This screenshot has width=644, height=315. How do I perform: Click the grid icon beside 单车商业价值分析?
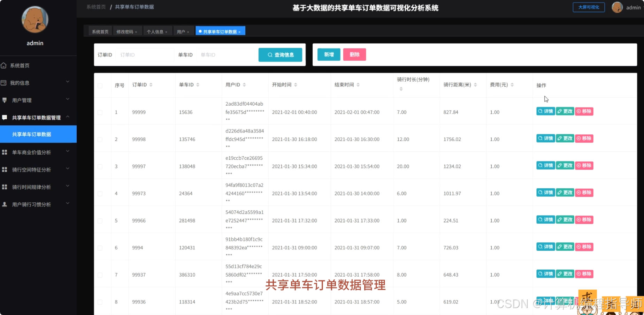pyautogui.click(x=5, y=152)
